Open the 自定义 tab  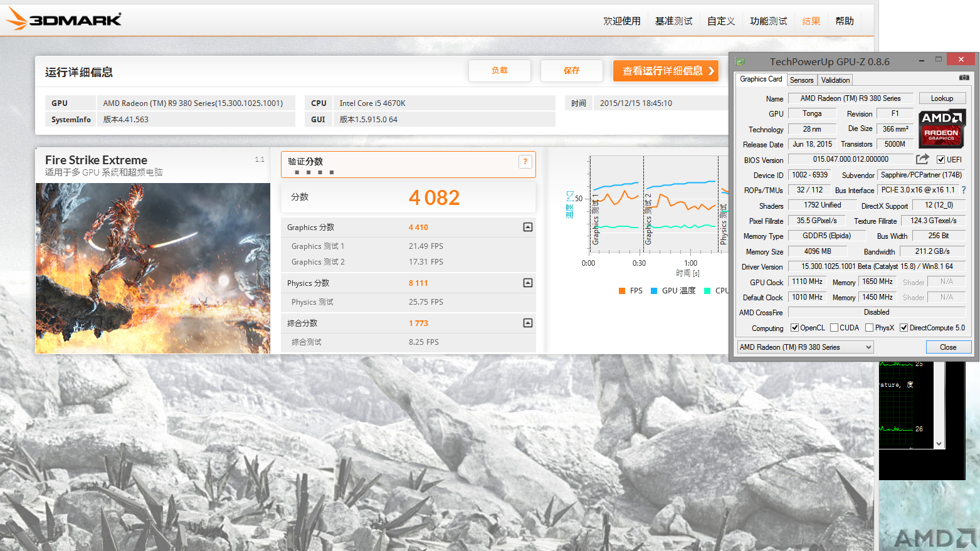[721, 21]
